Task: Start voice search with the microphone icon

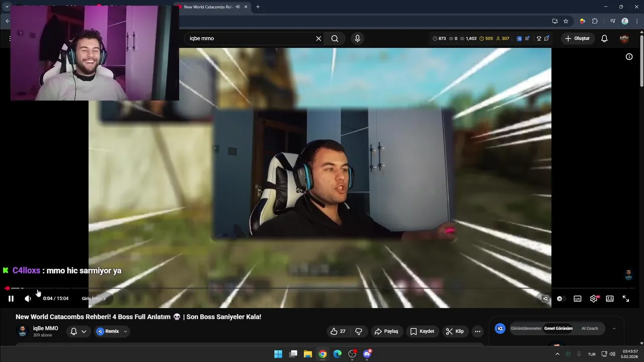Action: pos(357,38)
